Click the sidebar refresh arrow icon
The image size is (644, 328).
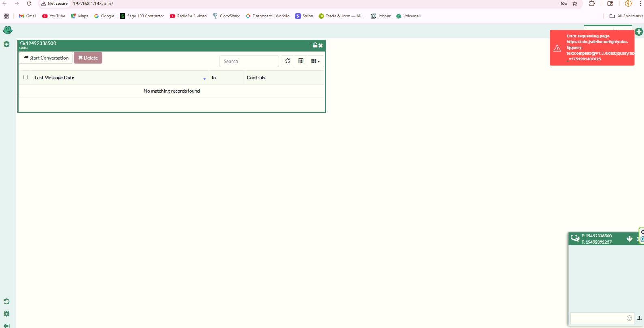pos(6,301)
